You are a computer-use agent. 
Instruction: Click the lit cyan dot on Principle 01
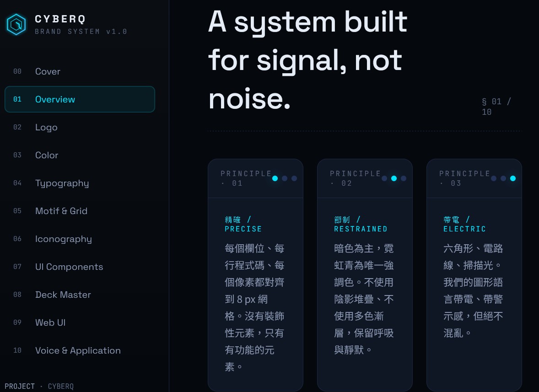pyautogui.click(x=275, y=178)
